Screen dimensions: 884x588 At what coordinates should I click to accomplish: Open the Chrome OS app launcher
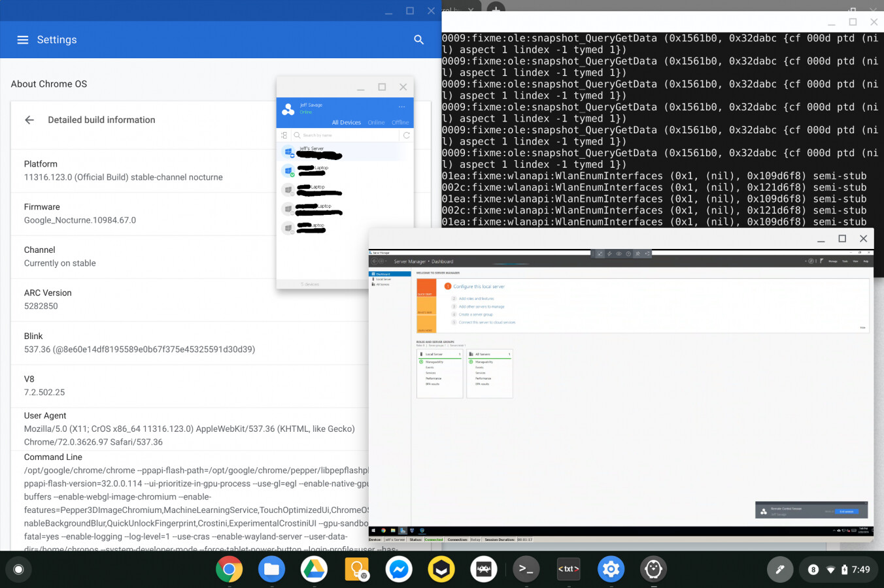point(18,569)
